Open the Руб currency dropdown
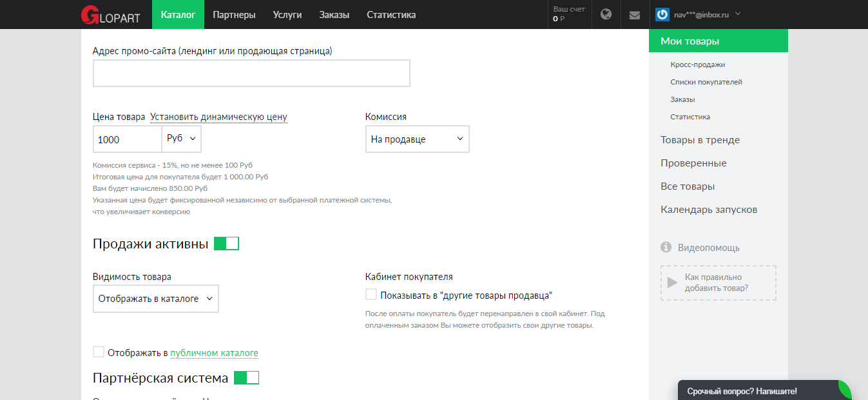 click(182, 139)
